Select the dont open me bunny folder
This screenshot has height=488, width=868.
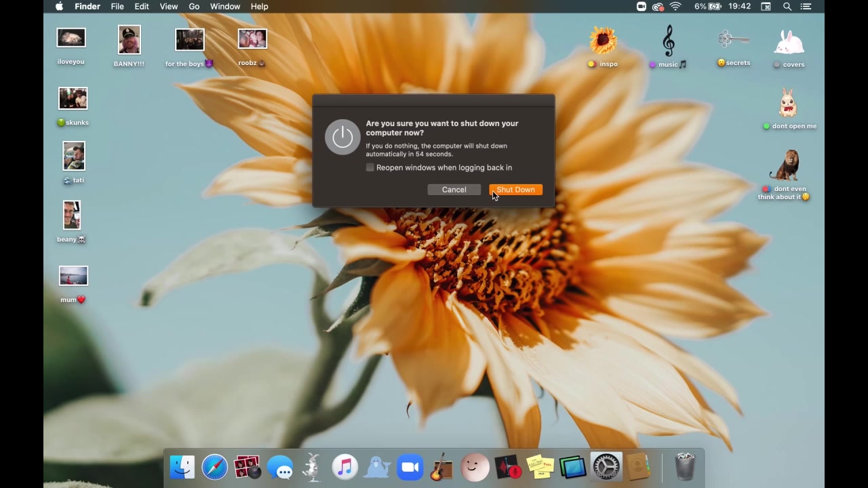(788, 103)
